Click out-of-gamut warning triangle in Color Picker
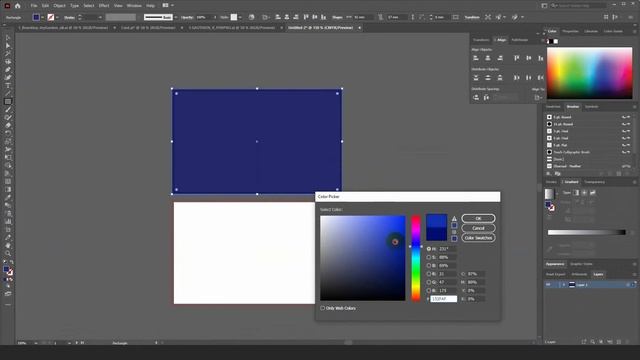The width and height of the screenshot is (640, 360). [454, 219]
